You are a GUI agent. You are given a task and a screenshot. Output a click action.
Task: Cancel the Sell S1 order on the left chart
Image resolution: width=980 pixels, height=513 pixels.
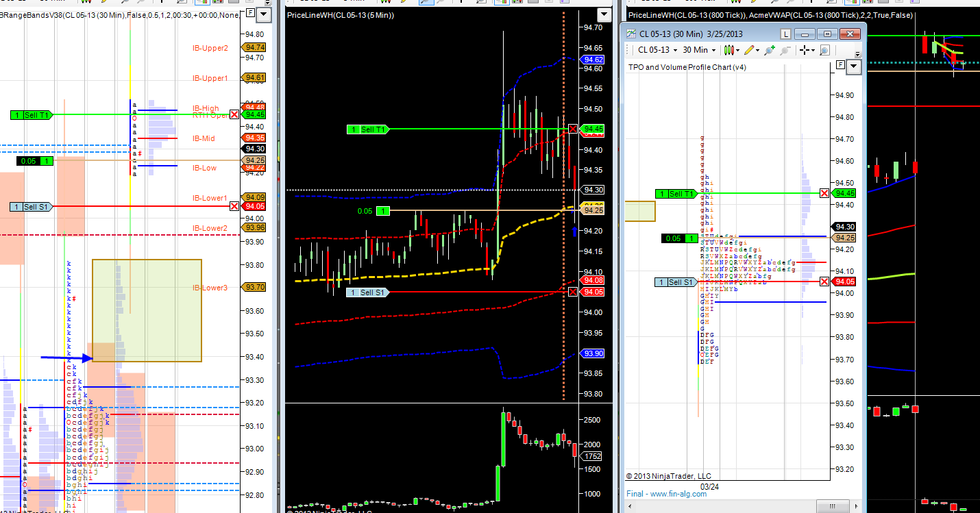click(x=234, y=205)
